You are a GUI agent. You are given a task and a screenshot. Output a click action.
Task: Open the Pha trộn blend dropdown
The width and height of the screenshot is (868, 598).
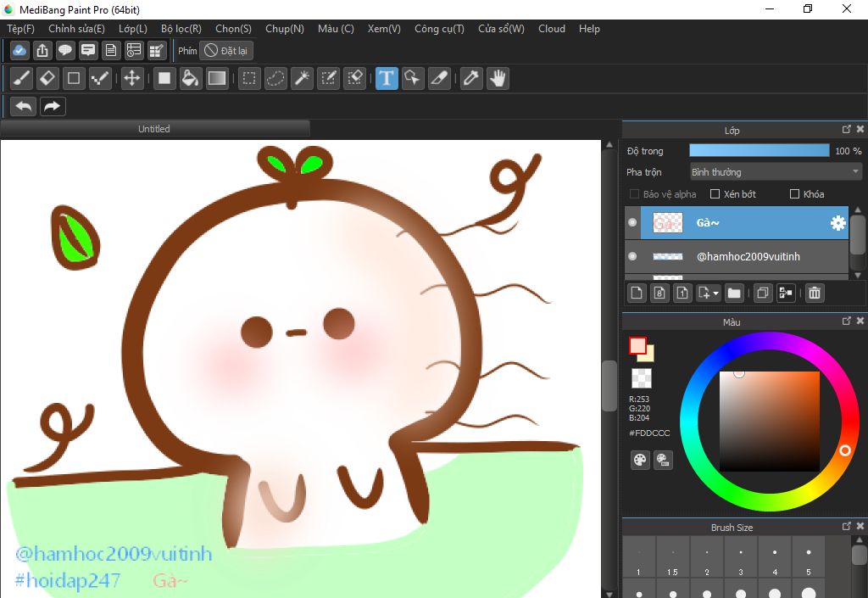point(776,172)
